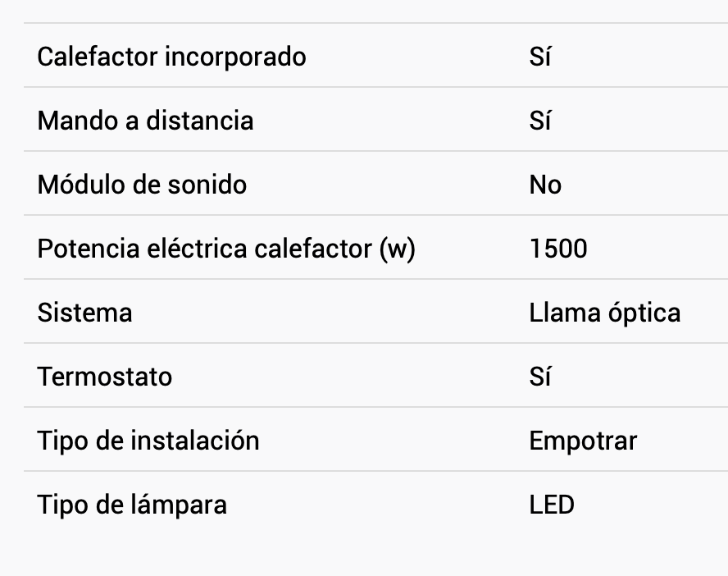Click the 'Sistema' label

click(x=84, y=313)
